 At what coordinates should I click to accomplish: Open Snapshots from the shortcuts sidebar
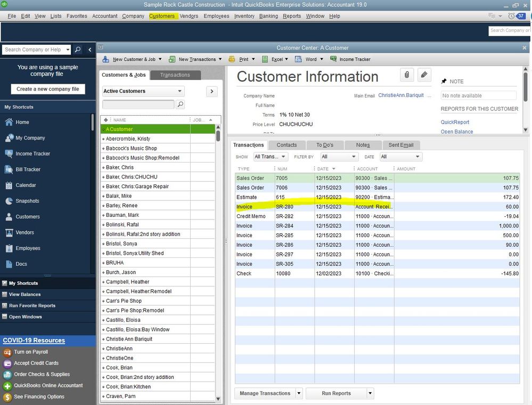click(27, 201)
